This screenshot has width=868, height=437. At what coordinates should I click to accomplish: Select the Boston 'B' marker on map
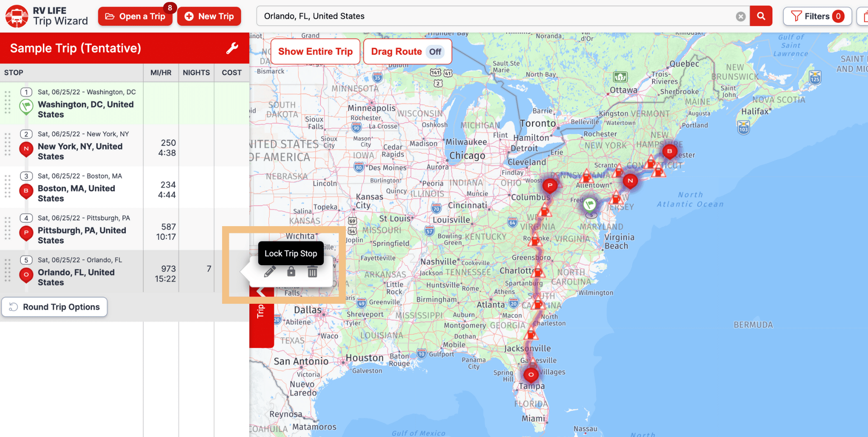(669, 151)
